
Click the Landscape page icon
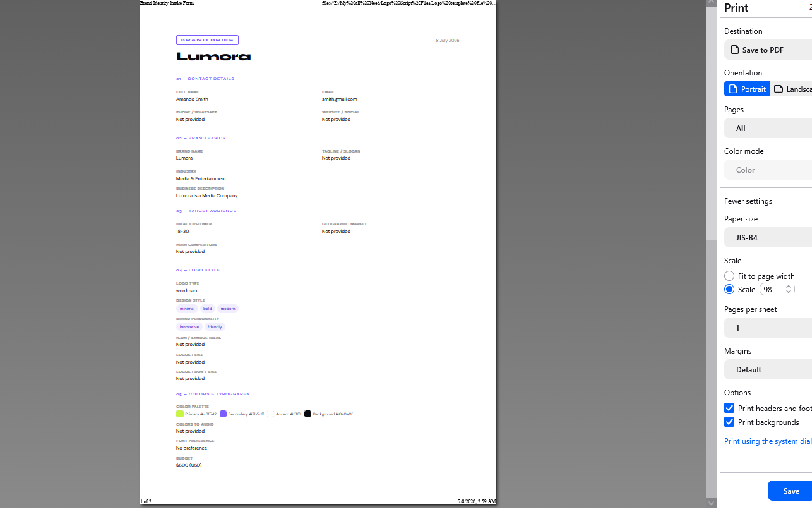778,89
